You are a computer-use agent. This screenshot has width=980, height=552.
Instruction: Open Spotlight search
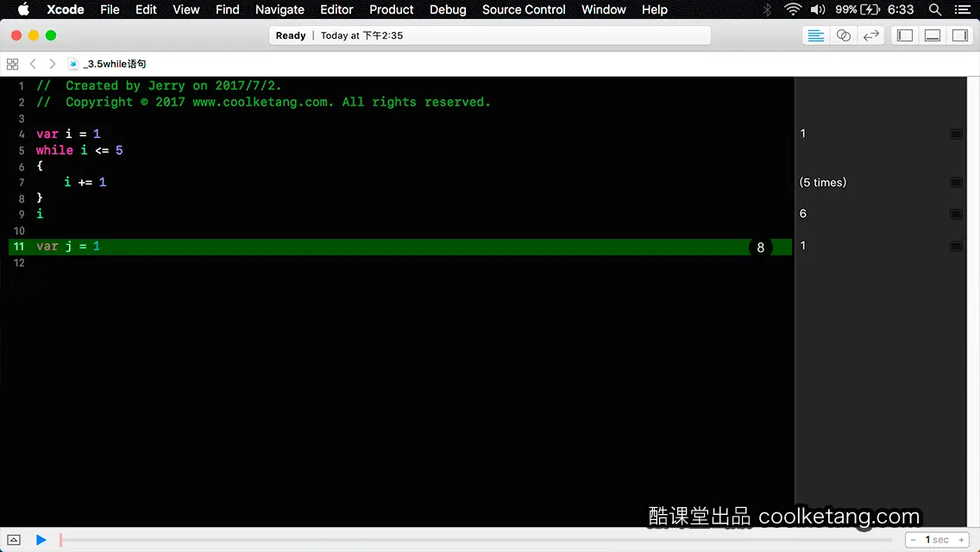(x=935, y=9)
